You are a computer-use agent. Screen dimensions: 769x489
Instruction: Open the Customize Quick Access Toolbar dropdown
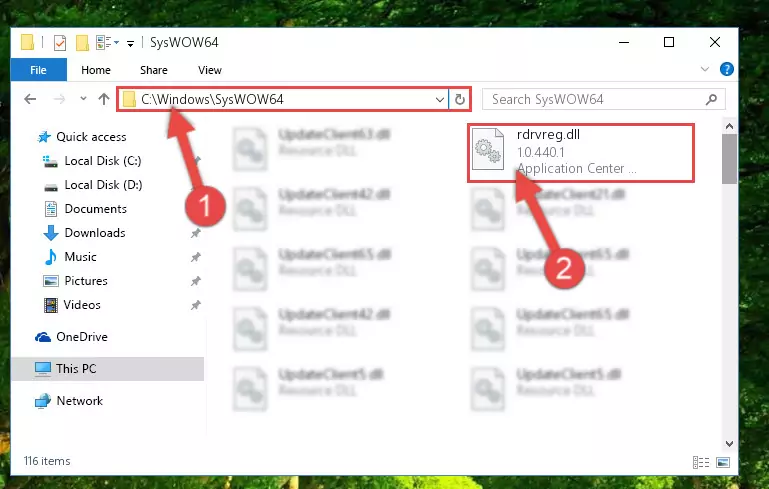pyautogui.click(x=130, y=44)
